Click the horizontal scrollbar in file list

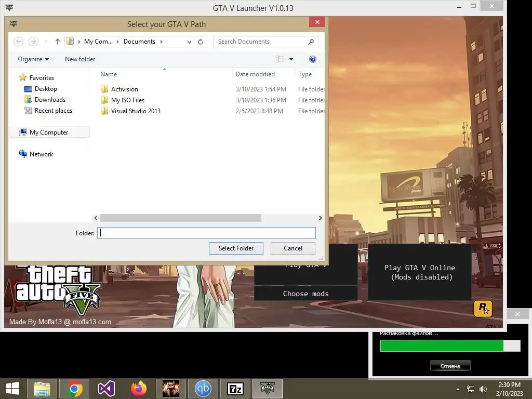(180, 218)
